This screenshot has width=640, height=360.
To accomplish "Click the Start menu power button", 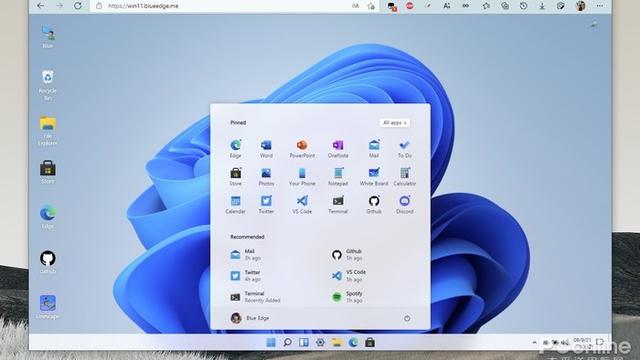I will [x=407, y=318].
